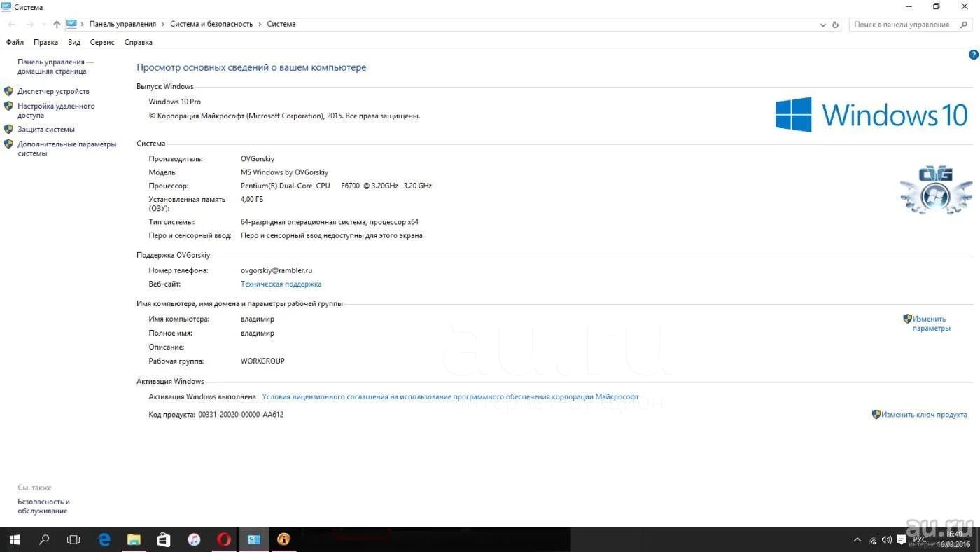Image resolution: width=980 pixels, height=552 pixels.
Task: Select the ovgorskiy@rambler.ru text
Action: tap(276, 270)
